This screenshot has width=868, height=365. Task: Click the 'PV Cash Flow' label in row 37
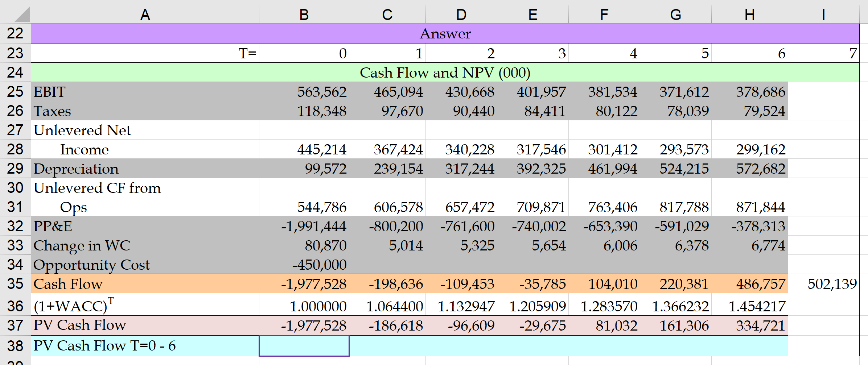pos(80,325)
